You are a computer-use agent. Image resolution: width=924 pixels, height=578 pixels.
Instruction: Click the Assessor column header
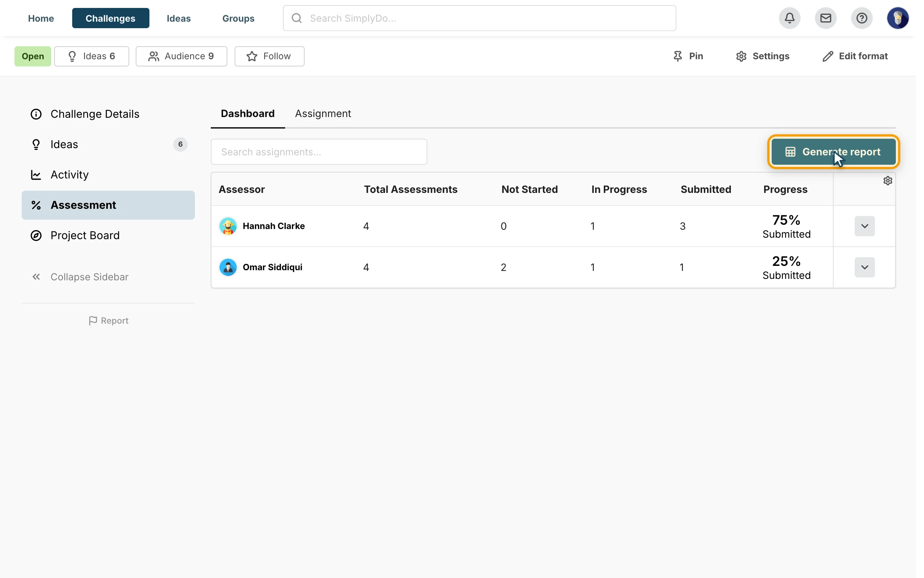coord(242,189)
